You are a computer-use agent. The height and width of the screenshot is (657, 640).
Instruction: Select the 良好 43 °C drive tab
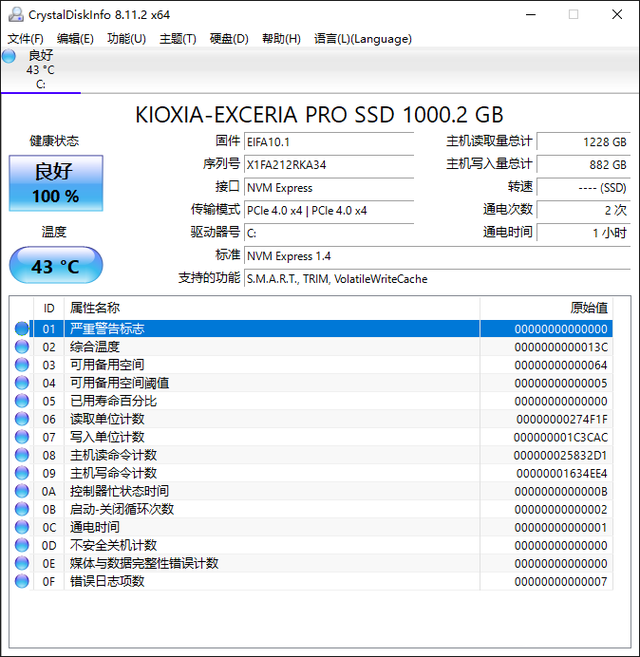click(41, 70)
